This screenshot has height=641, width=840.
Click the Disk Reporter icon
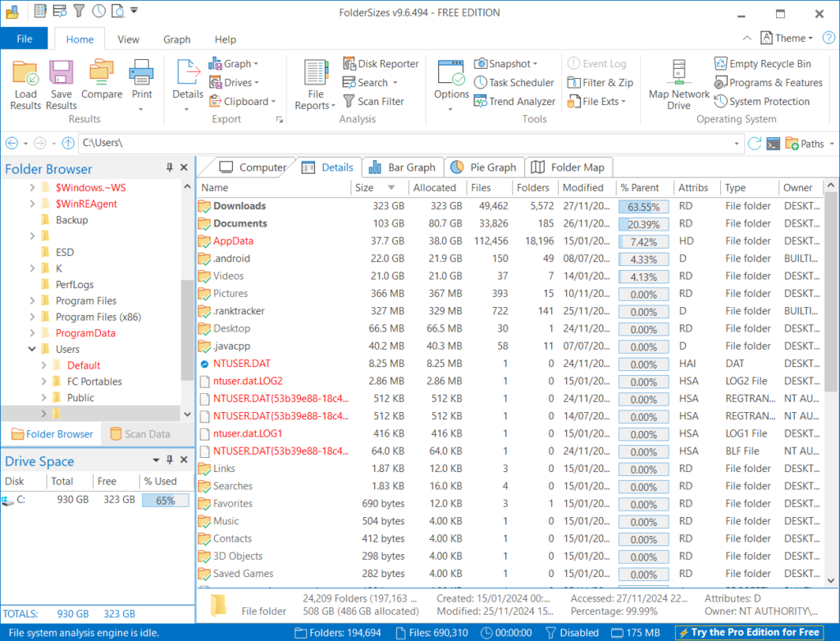click(349, 64)
